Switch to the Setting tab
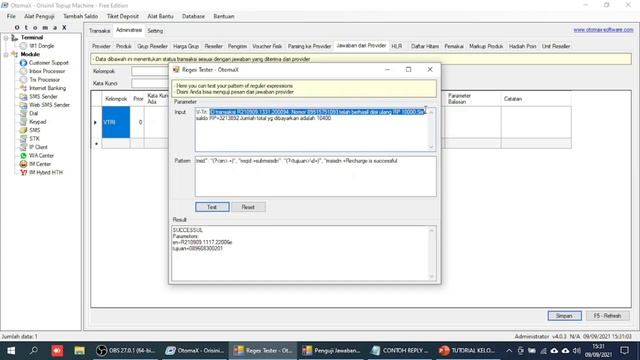The width and height of the screenshot is (640, 360). (x=155, y=31)
